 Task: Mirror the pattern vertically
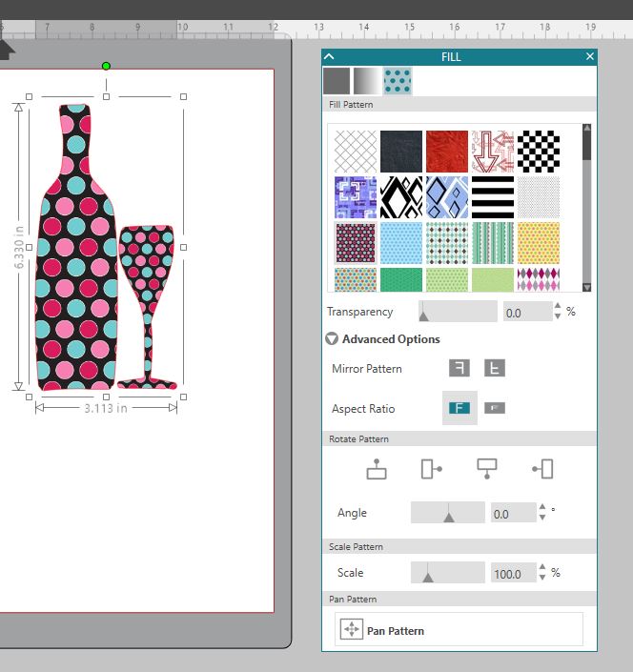494,368
